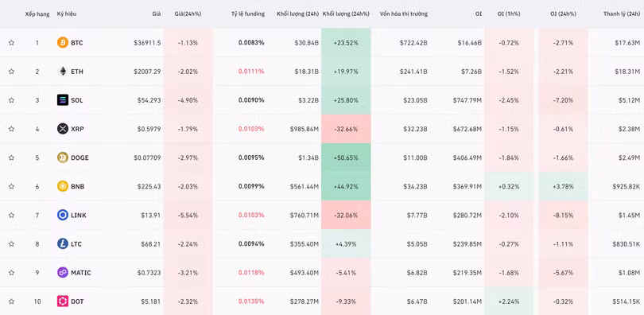Sort by Giá column header
This screenshot has width=644, height=315.
157,14
